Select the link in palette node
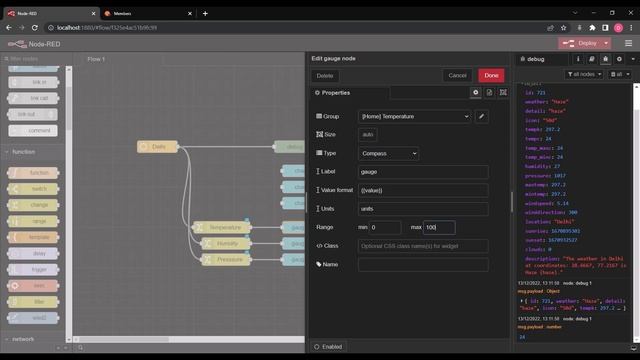This screenshot has height=360, width=640. pos(33,82)
